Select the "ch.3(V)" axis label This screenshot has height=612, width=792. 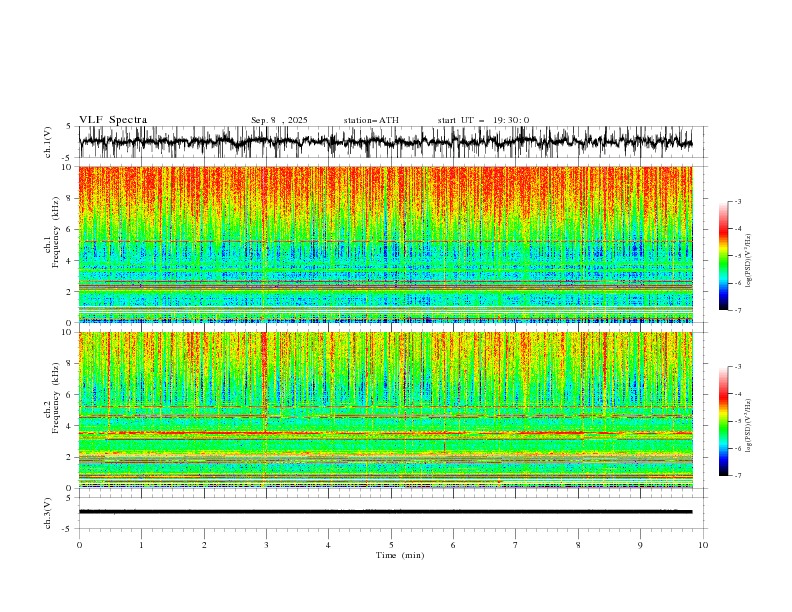(x=48, y=513)
